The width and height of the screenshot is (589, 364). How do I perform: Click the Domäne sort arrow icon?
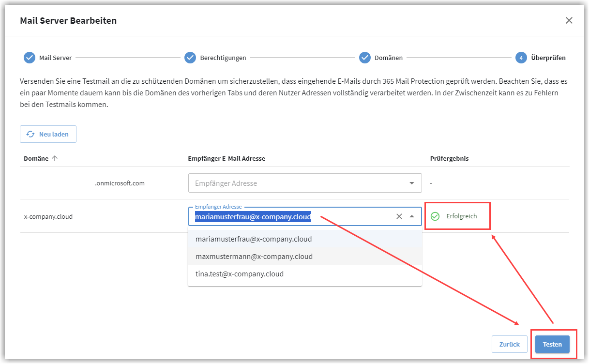(55, 158)
